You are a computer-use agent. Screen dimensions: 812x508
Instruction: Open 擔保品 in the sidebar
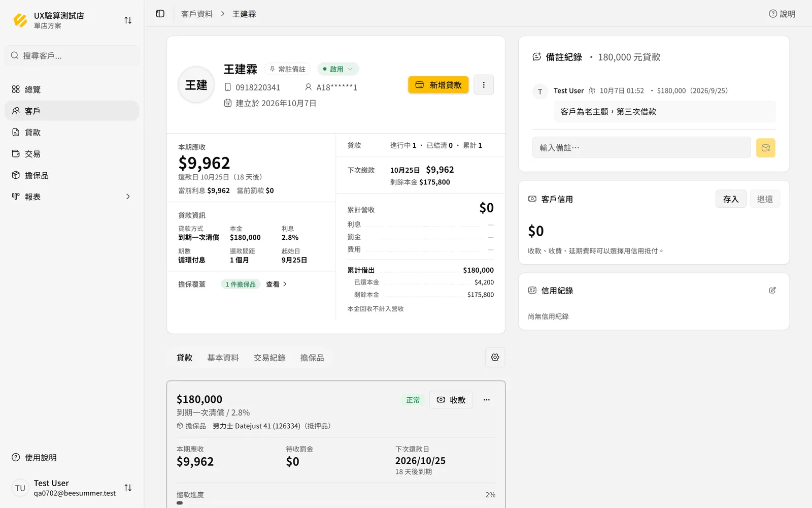coord(72,175)
